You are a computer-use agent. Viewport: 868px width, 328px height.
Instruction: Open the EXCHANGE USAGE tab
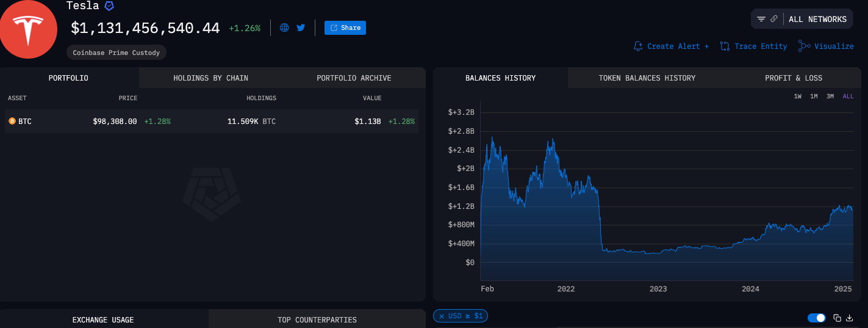(103, 319)
